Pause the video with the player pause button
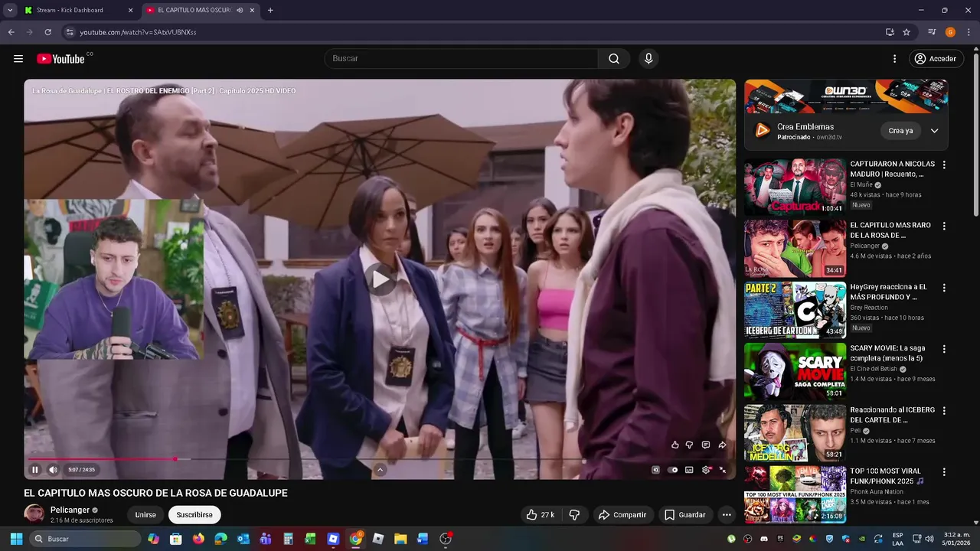980x551 pixels. point(34,470)
